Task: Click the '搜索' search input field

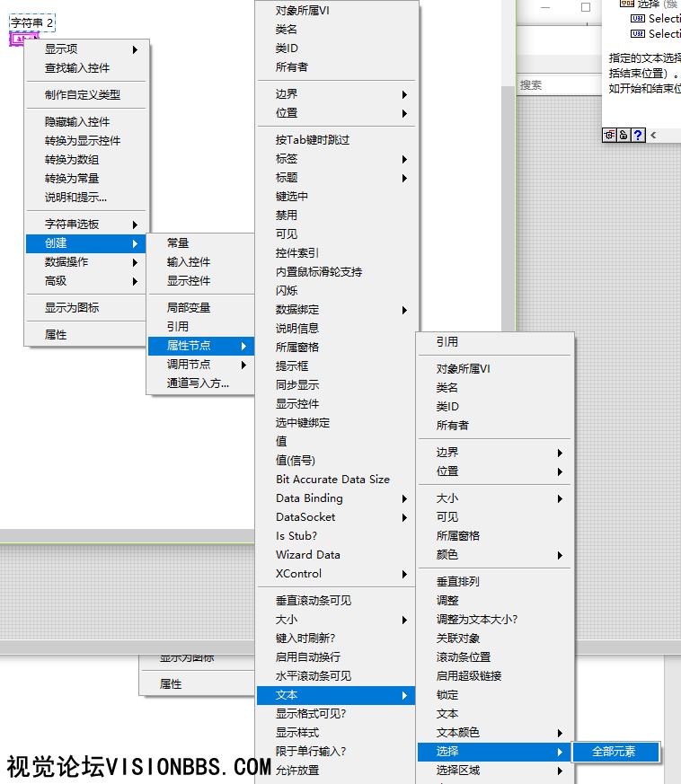Action: click(x=557, y=84)
